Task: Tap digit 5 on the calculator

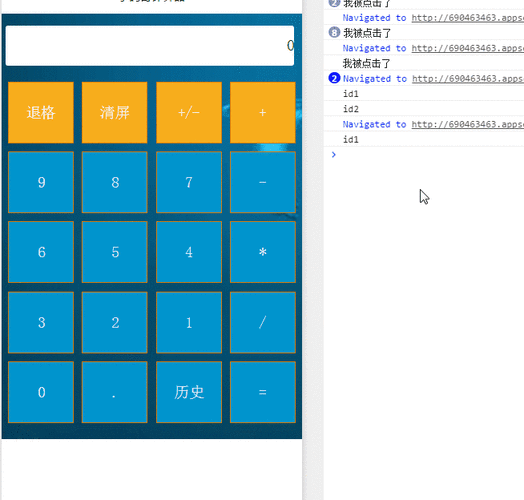Action: (115, 252)
